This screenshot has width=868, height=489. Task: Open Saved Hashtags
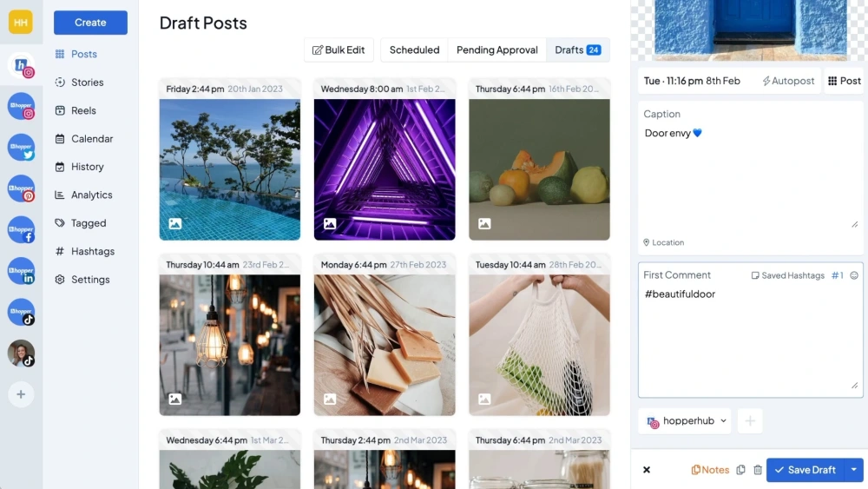click(x=788, y=275)
